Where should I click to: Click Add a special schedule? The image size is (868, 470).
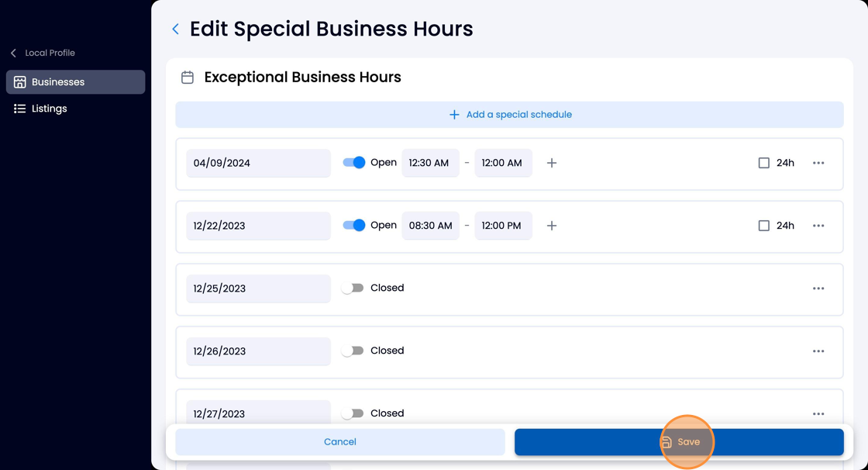coord(509,115)
